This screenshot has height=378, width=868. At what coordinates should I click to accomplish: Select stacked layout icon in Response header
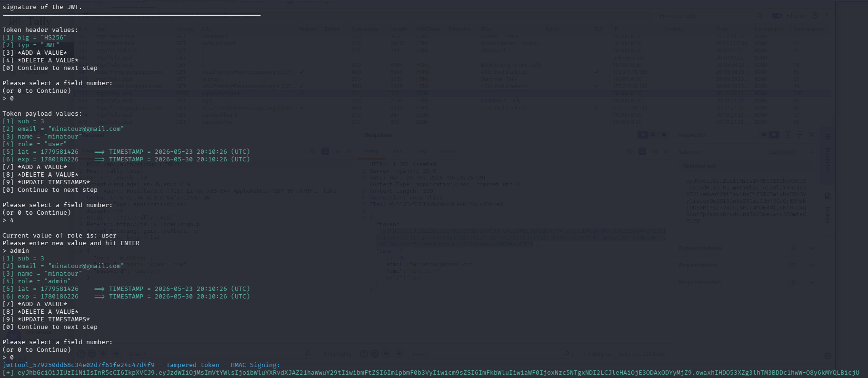(653, 135)
